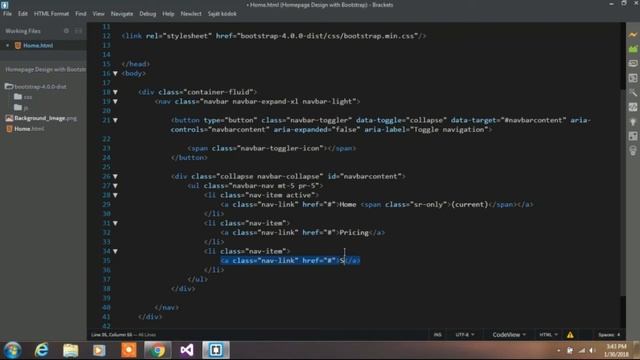Click the Brackets app icon in the title bar
The height and width of the screenshot is (360, 640).
coord(5,4)
